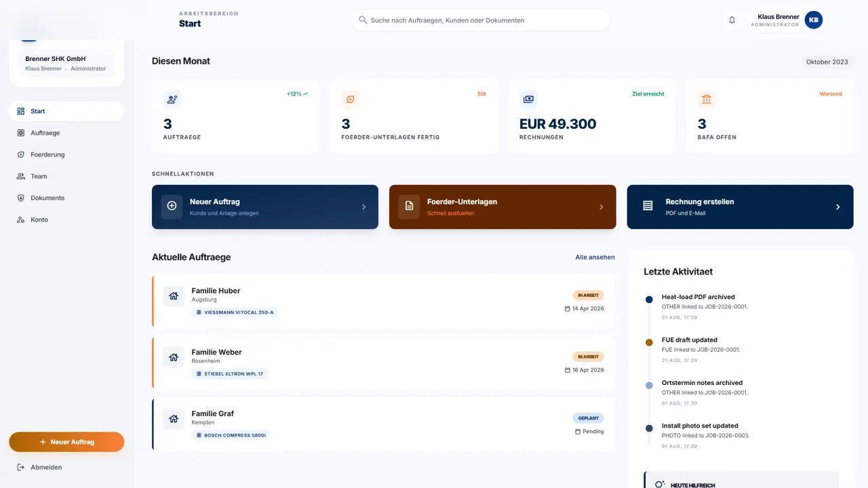The width and height of the screenshot is (868, 488).
Task: Click the Klaus Brenner profile name
Action: 778,17
